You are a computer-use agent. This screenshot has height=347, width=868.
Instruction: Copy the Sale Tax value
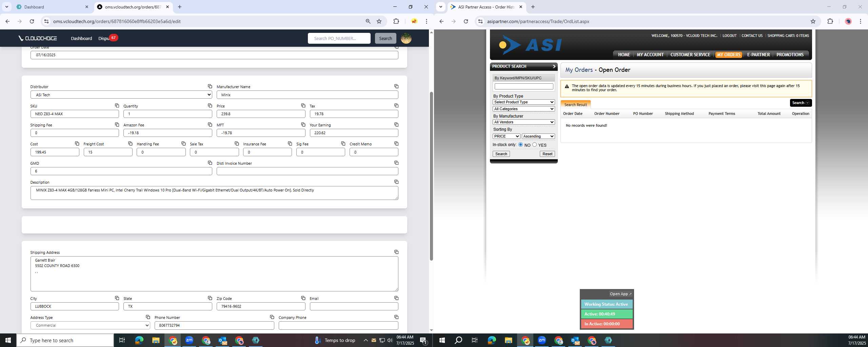pos(237,144)
